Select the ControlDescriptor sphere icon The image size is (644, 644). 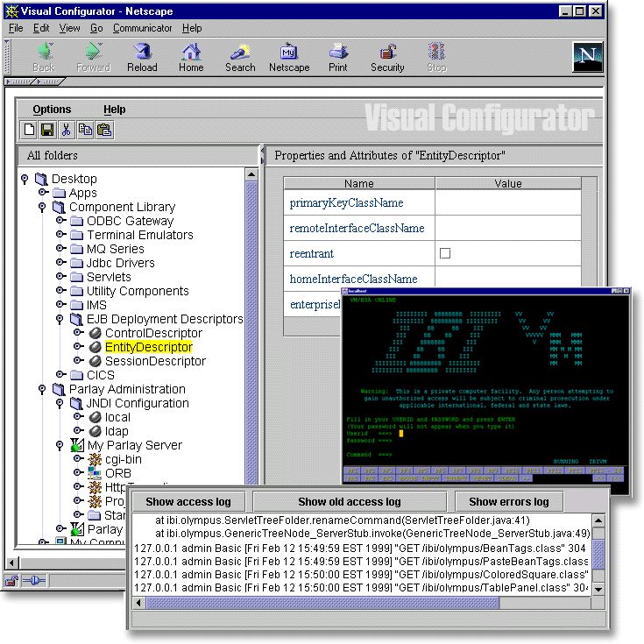[95, 333]
